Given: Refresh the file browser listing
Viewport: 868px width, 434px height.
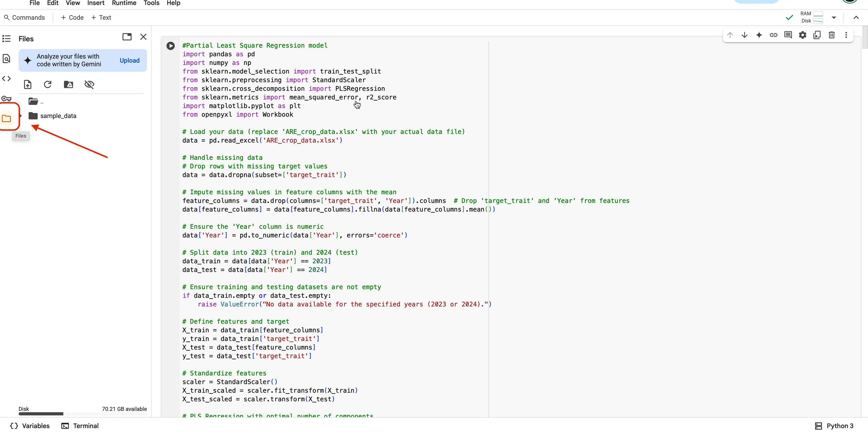Looking at the screenshot, I should (x=47, y=84).
